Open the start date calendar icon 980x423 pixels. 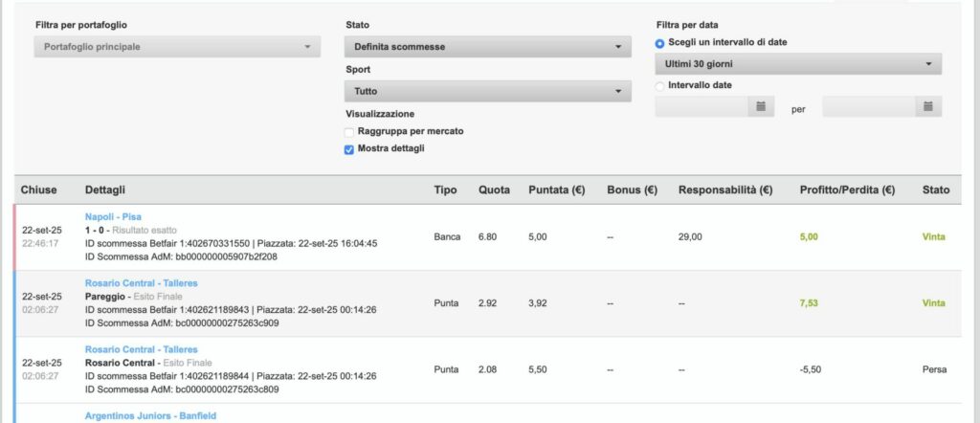click(x=761, y=107)
